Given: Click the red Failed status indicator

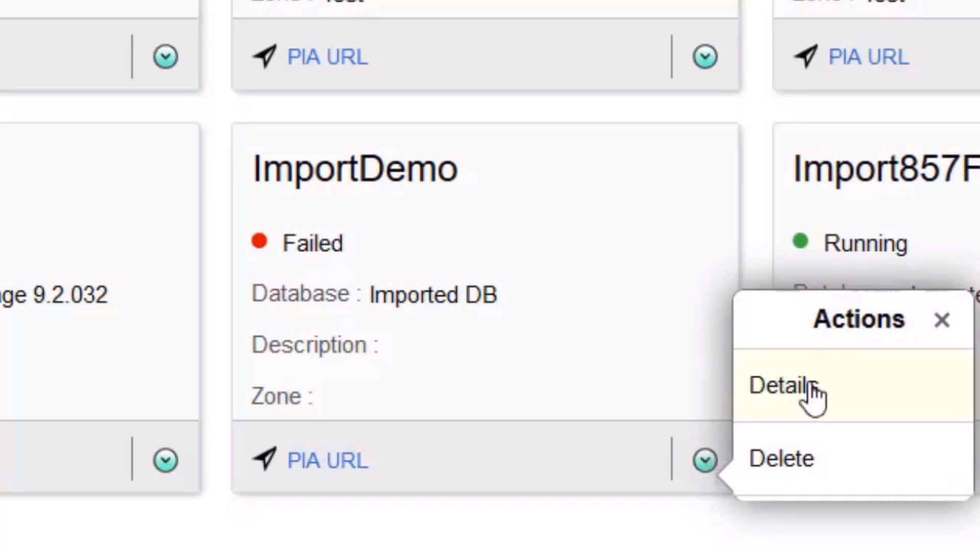Looking at the screenshot, I should pyautogui.click(x=259, y=241).
